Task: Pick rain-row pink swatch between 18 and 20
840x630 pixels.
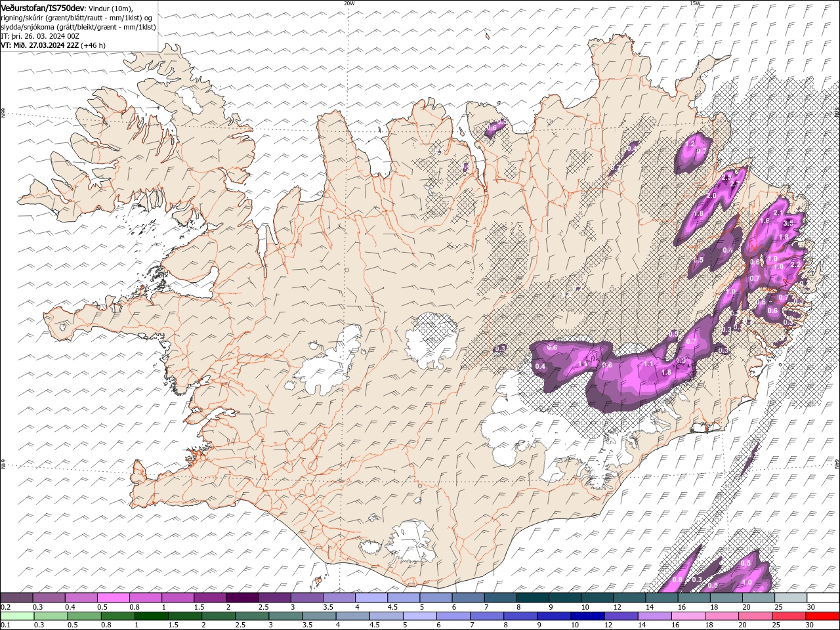Action: [722, 616]
